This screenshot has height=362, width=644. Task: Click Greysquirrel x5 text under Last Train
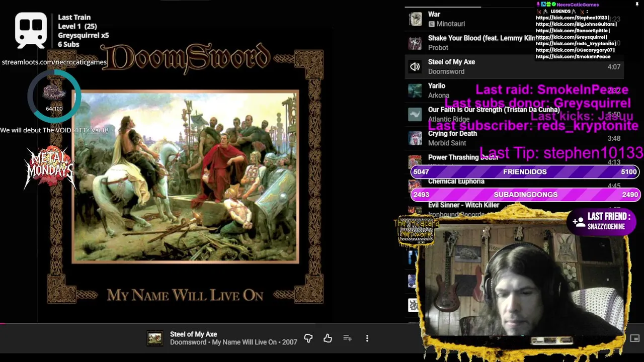coord(83,35)
